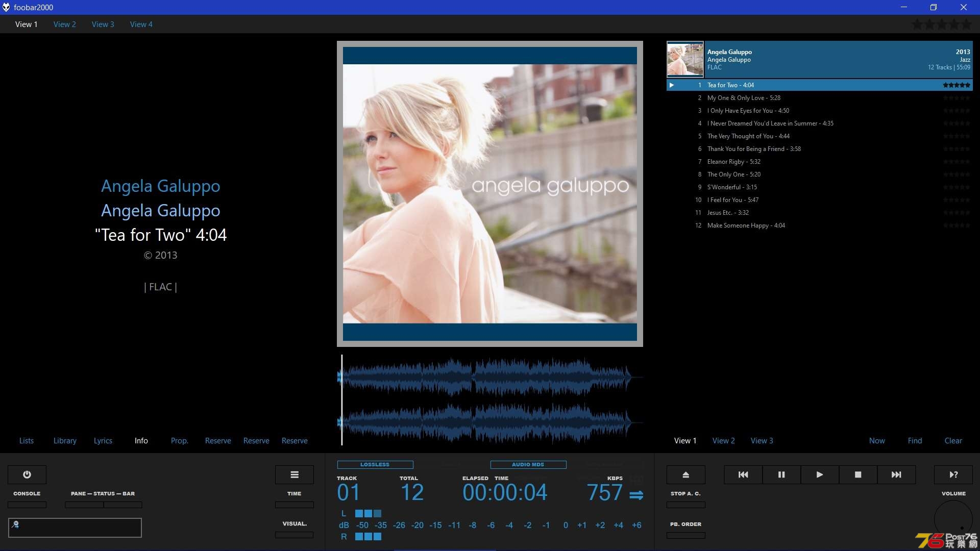Switch playlist pane to View 3

[762, 441]
